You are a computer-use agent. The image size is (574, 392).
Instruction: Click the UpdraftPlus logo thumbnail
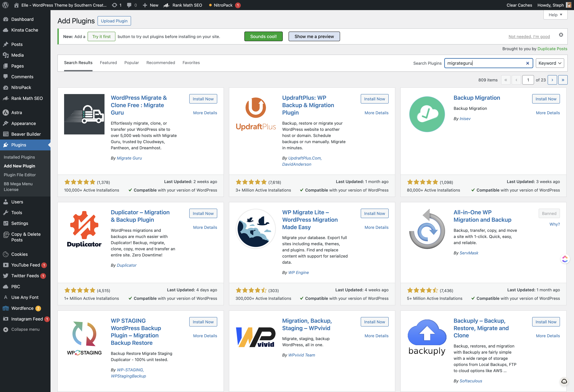point(256,114)
